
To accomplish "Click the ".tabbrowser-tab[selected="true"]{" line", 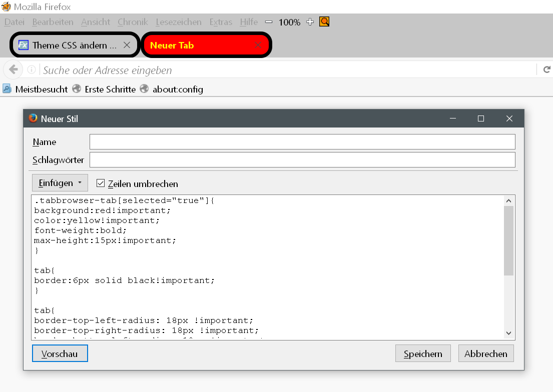I will 125,200.
